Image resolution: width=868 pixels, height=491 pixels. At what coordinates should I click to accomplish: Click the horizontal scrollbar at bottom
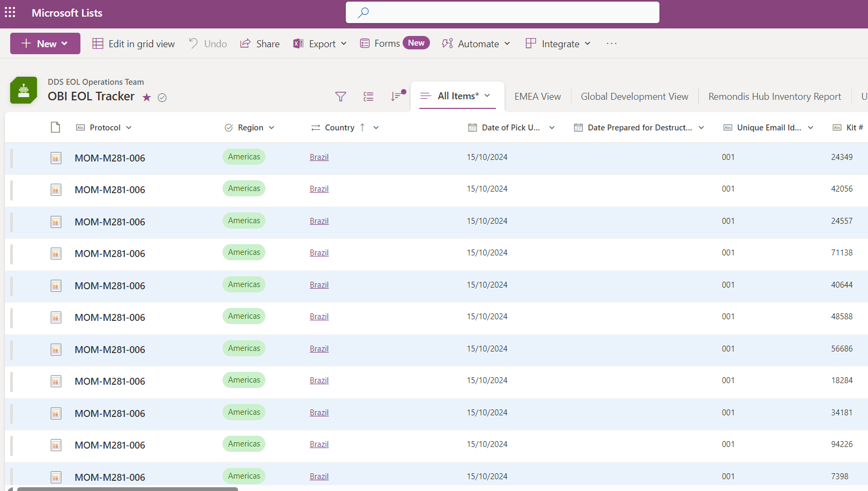127,489
